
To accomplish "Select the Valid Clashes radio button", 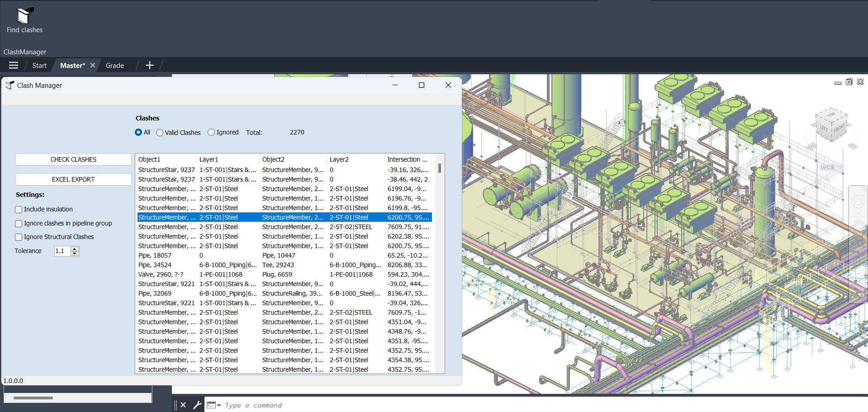I will tap(160, 133).
